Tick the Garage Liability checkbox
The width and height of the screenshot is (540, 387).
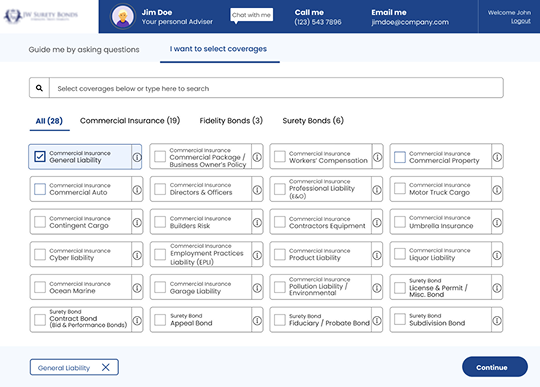[160, 287]
